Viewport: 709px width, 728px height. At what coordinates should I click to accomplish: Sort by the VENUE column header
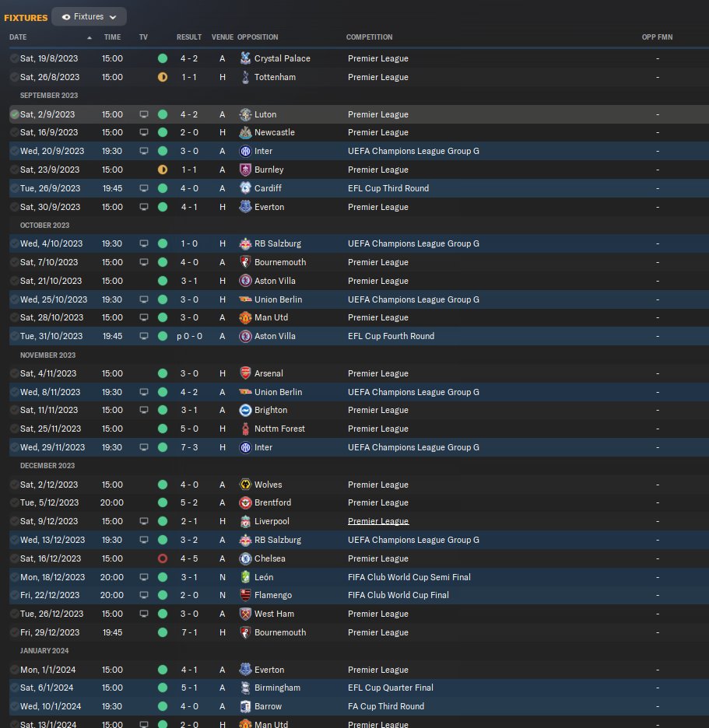click(x=223, y=37)
